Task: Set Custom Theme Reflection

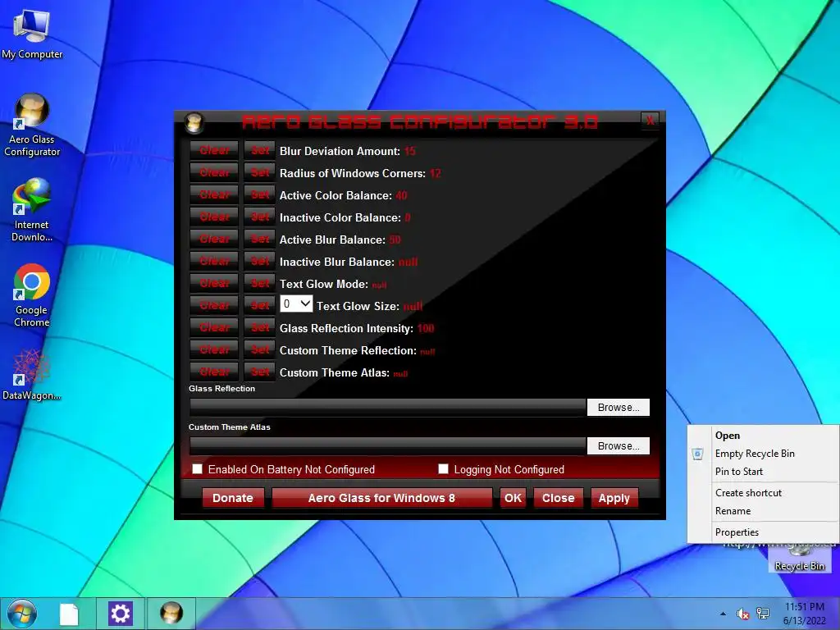Action: pyautogui.click(x=260, y=349)
